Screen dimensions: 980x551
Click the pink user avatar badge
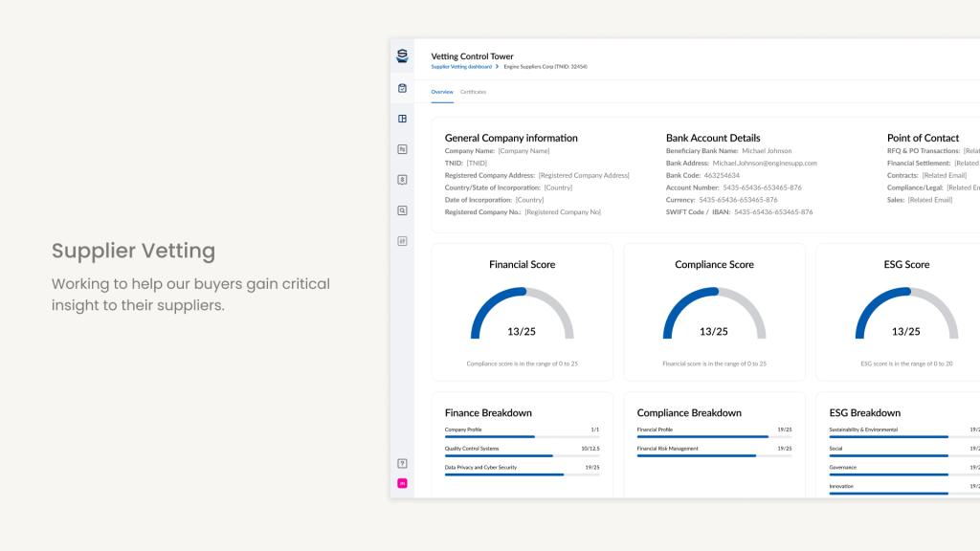pyautogui.click(x=402, y=483)
